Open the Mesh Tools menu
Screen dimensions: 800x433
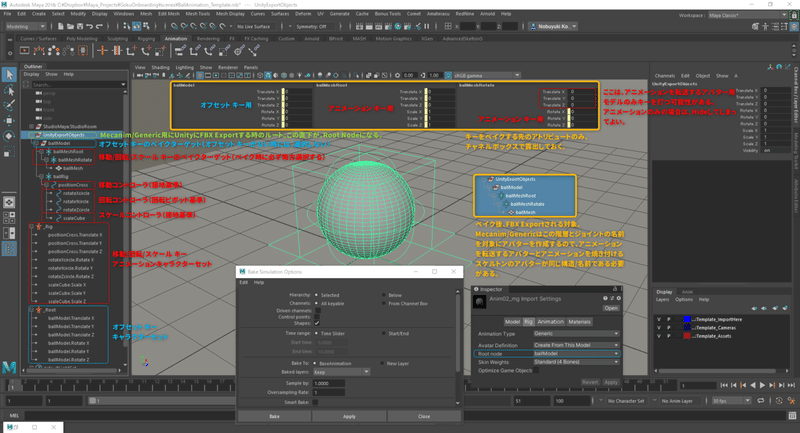tap(197, 14)
